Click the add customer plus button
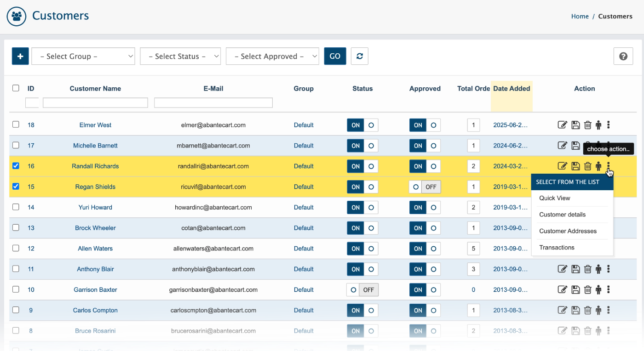Screen dimensions: 644x351 [20, 56]
